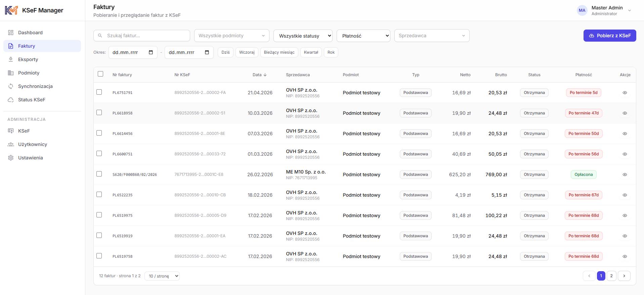The image size is (644, 295).
Task: Click the Faktury document icon in sidebar
Action: [x=11, y=46]
